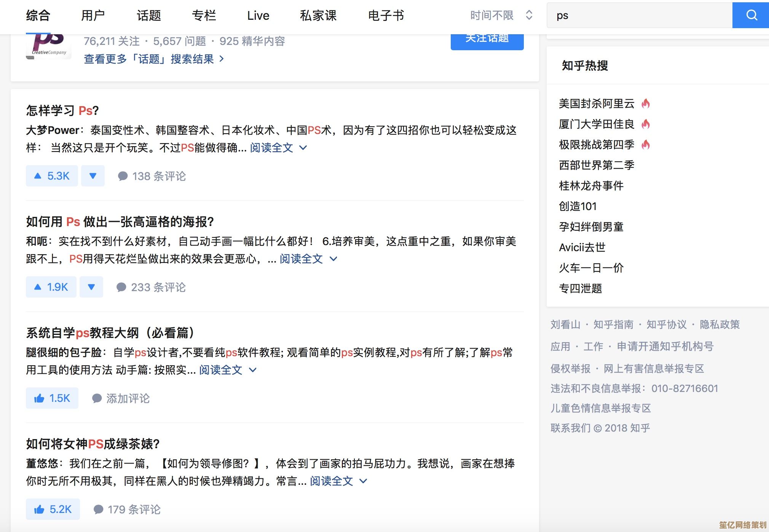The height and width of the screenshot is (532, 769).
Task: Downvote the '怎样学习 Ps?' answer
Action: (x=93, y=176)
